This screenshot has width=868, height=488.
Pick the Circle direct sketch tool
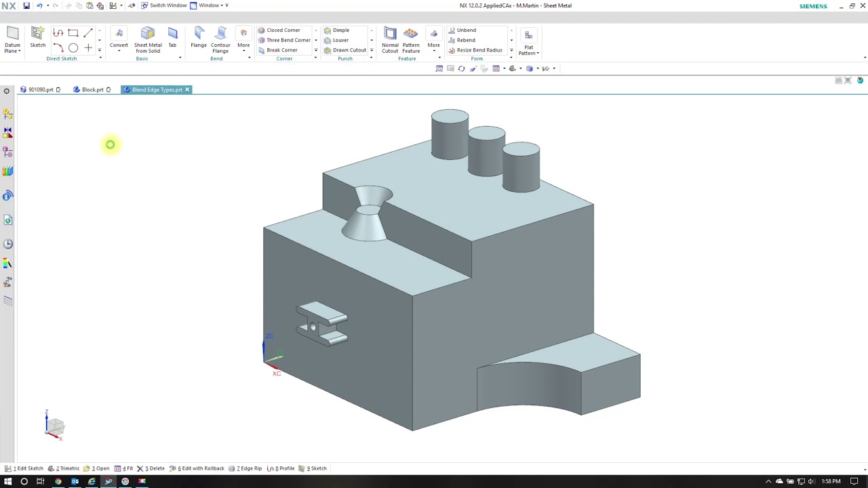[73, 47]
